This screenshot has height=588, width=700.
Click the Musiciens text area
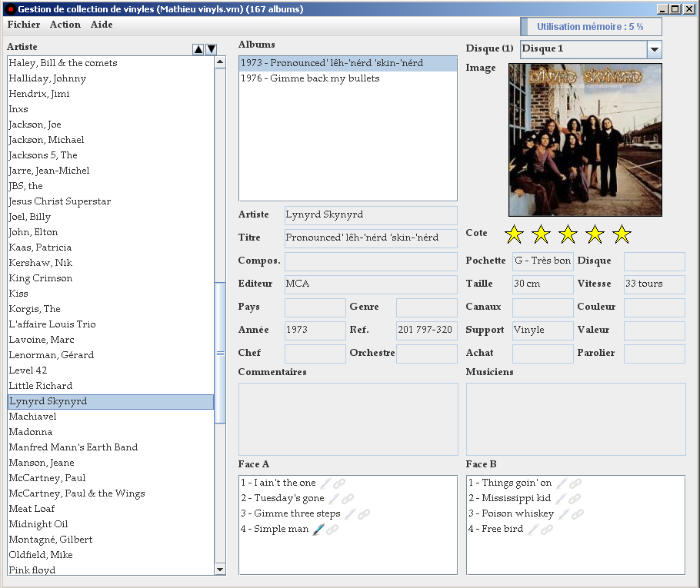pyautogui.click(x=576, y=419)
